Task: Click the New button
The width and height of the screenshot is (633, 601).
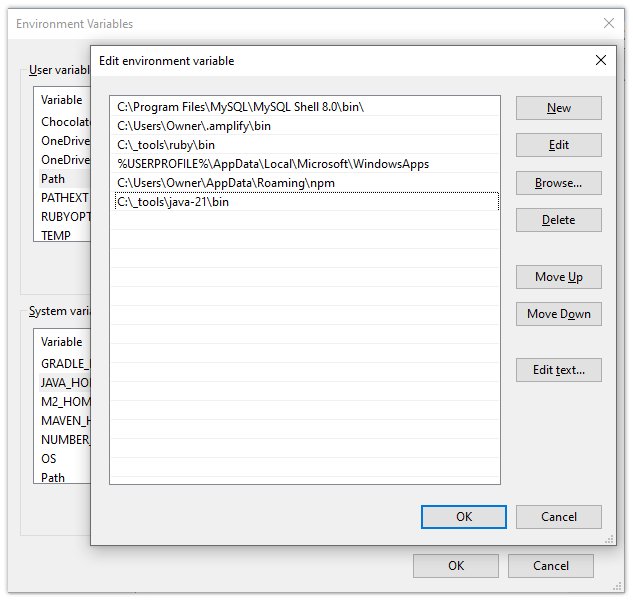Action: click(559, 108)
